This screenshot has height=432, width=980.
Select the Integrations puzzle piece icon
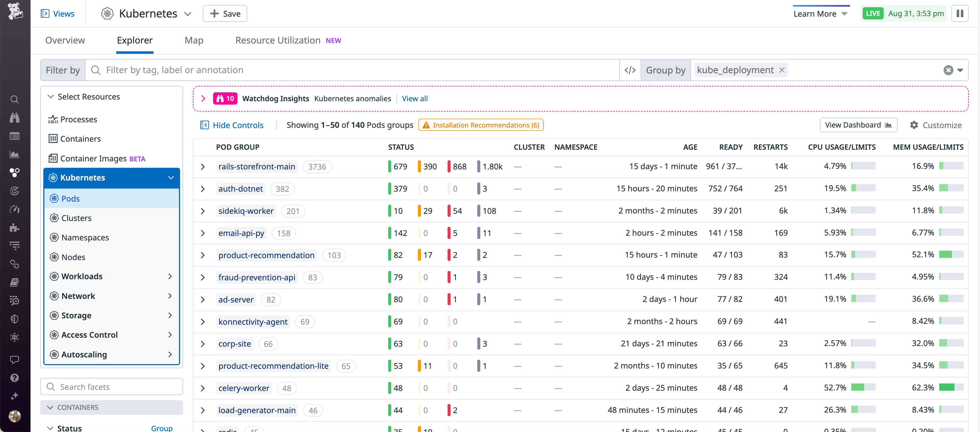click(x=14, y=227)
